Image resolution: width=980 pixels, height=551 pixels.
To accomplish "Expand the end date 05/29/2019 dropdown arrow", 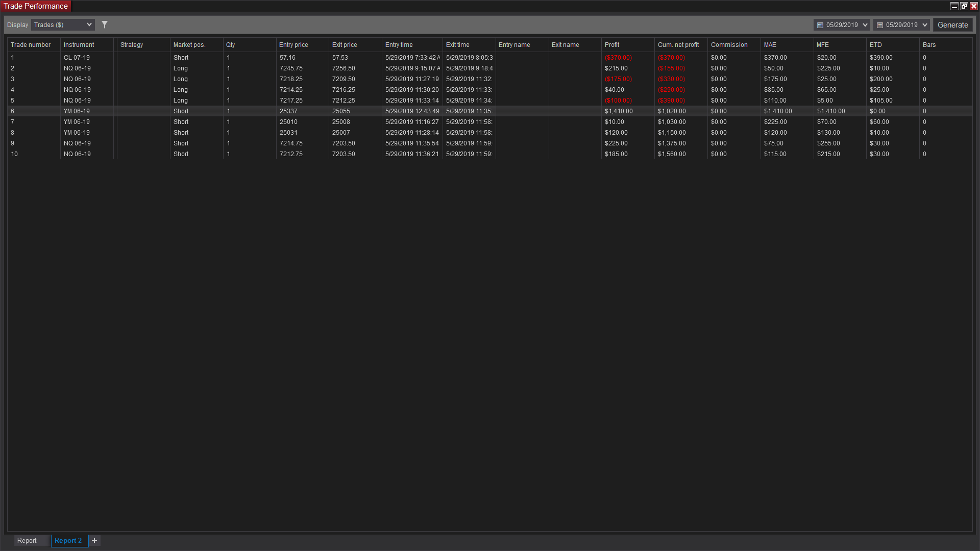I will coord(925,25).
